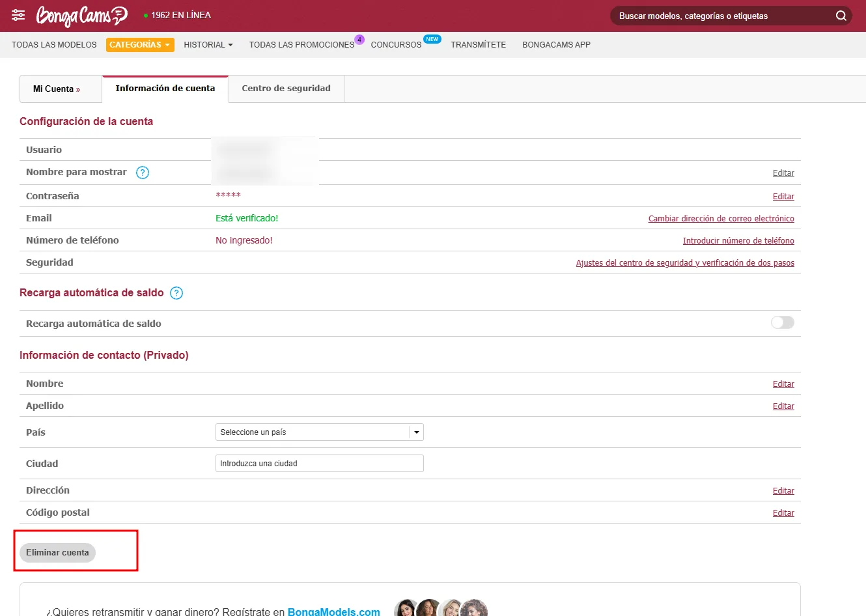Viewport: 866px width, 616px height.
Task: Toggle Recarga automática de saldo switch
Action: tap(783, 322)
